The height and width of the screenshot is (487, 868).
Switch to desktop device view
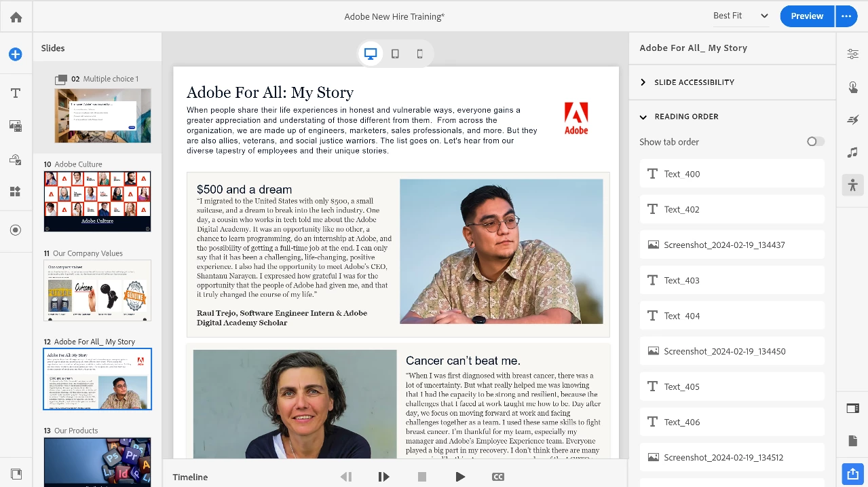[x=371, y=54]
